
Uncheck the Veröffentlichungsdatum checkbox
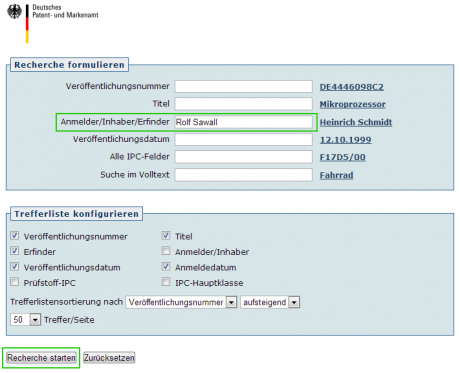15,267
